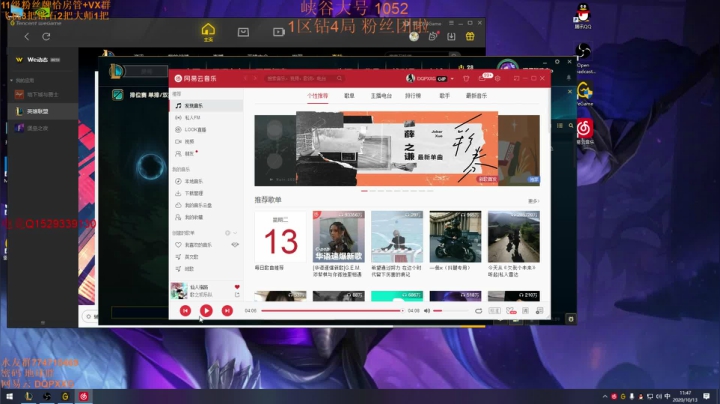The image size is (720, 404).
Task: Open the WeGame home tab icon
Action: [208, 32]
